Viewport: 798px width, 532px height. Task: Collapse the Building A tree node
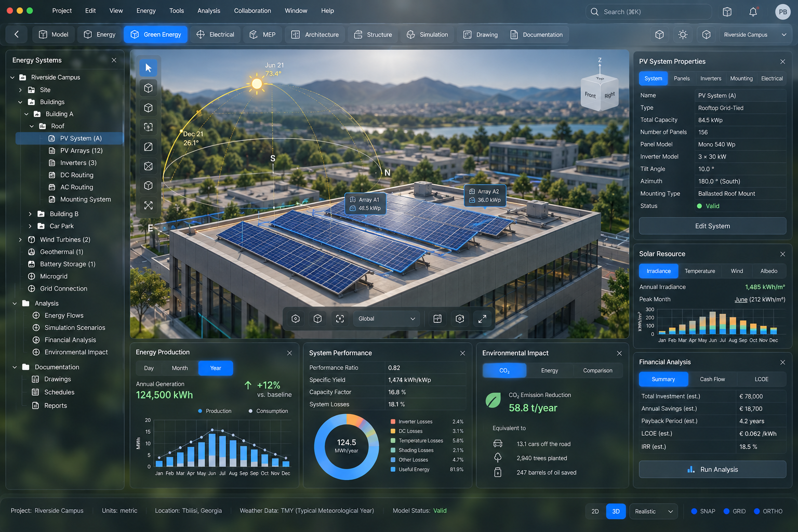(26, 114)
